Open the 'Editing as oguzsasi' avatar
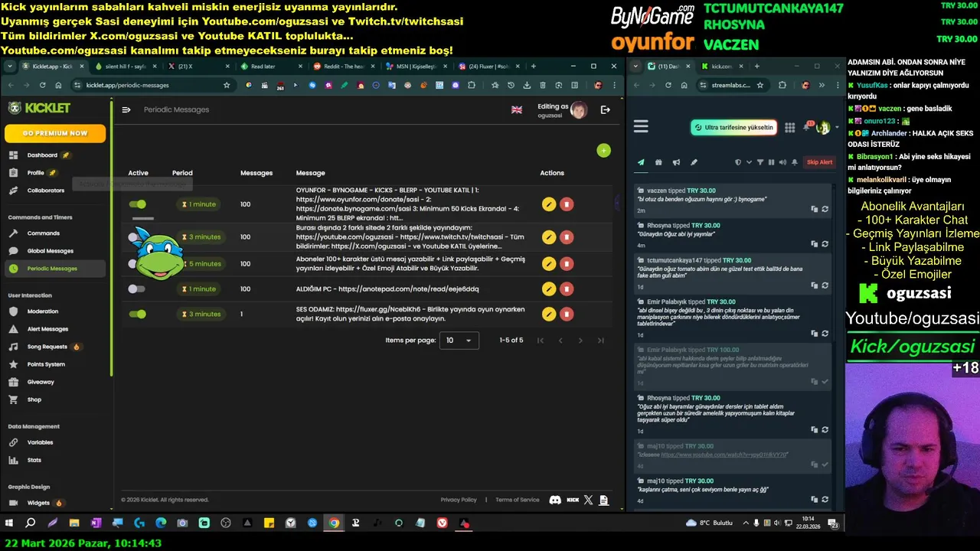This screenshot has height=551, width=980. click(x=579, y=110)
